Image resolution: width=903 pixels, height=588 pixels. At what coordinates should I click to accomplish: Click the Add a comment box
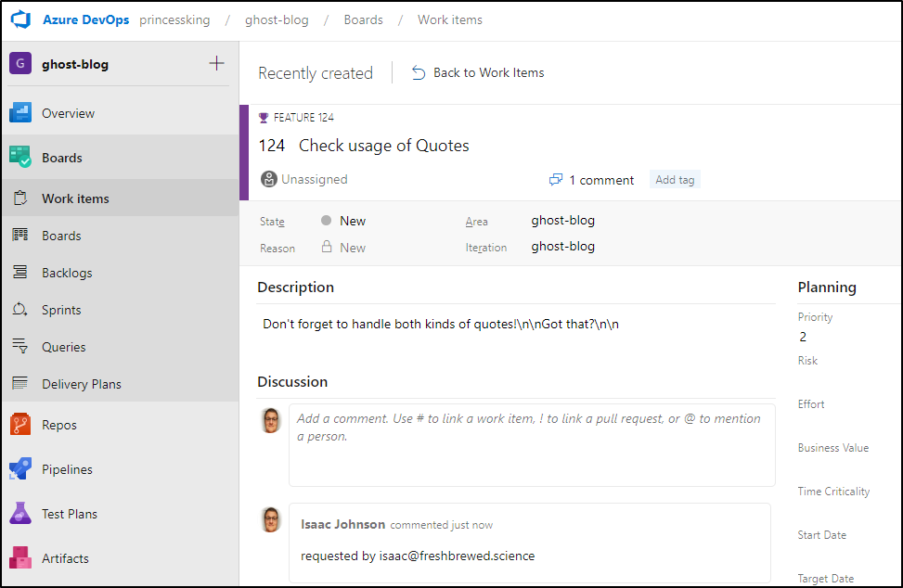532,445
